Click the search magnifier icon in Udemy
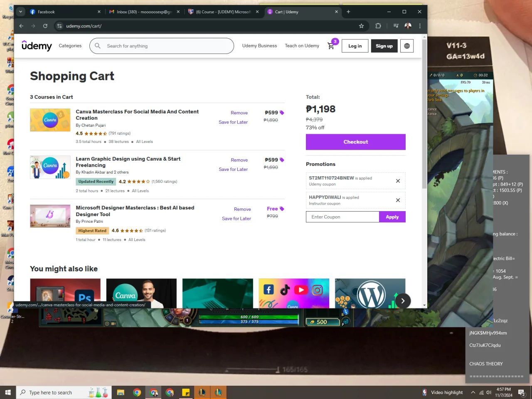This screenshot has width=532, height=399. tap(98, 46)
